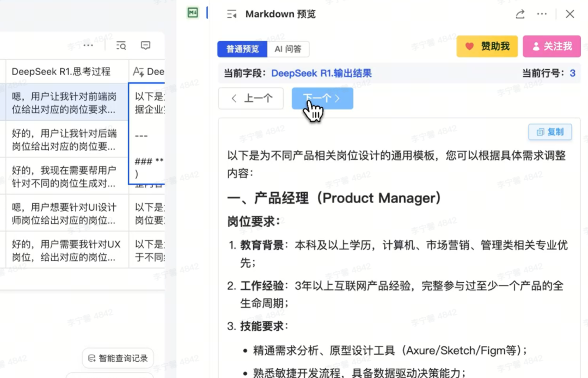Screen dimensions: 588x378
Task: Open the comments icon in table toolbar
Action: (145, 45)
